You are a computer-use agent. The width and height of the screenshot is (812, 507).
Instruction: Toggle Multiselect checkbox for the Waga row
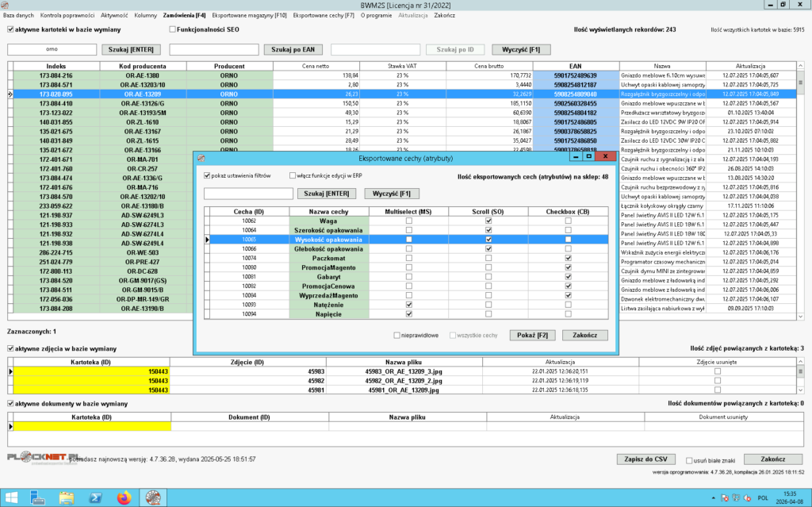[409, 221]
